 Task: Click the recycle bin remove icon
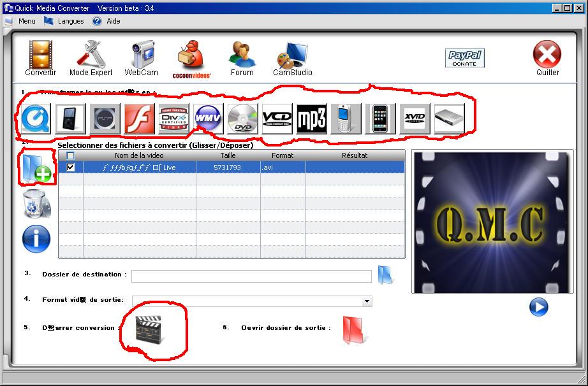[36, 204]
